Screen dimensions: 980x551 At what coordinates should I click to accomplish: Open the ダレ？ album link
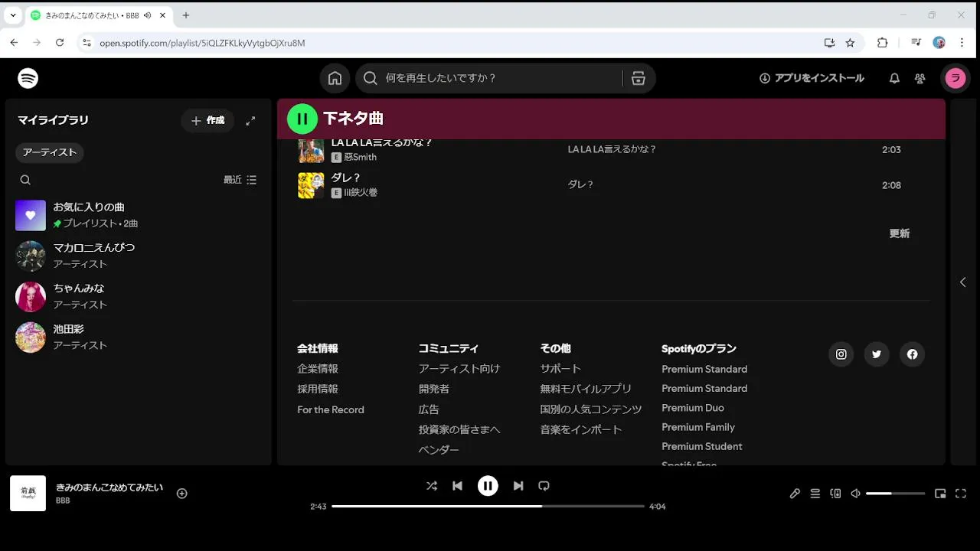tap(580, 185)
